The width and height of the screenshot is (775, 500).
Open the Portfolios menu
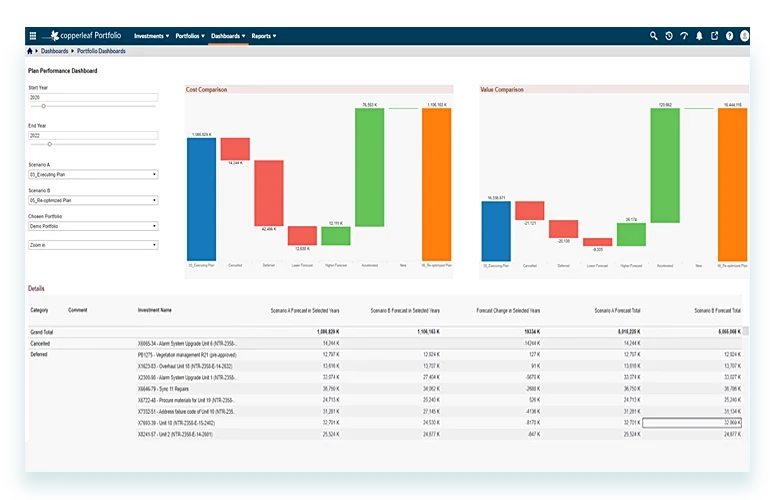point(190,36)
